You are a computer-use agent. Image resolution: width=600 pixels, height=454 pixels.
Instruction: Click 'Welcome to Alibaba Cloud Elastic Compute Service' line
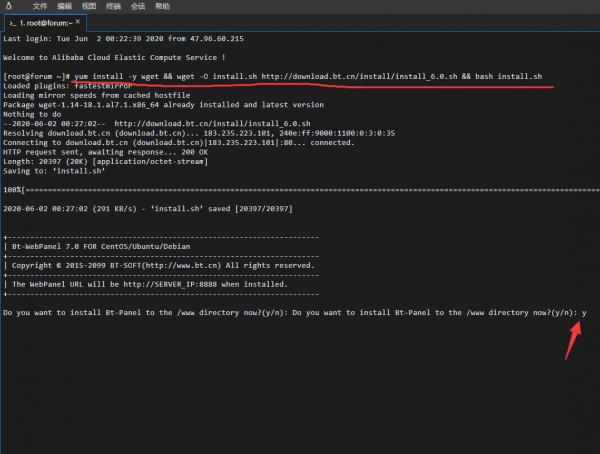(114, 57)
